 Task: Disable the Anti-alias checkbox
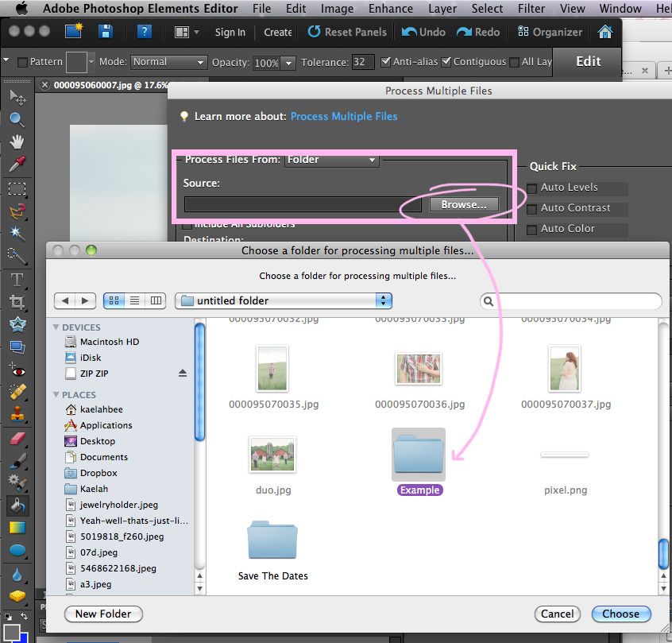click(x=385, y=62)
